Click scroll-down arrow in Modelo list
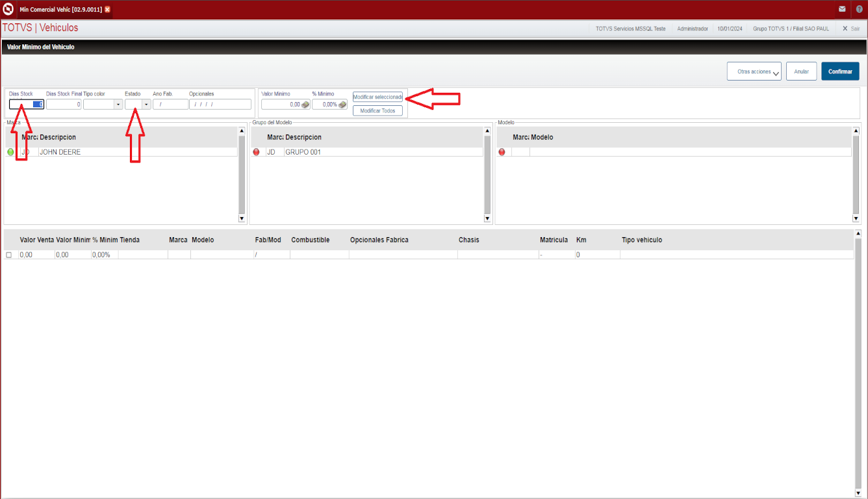This screenshot has height=499, width=868. 856,218
